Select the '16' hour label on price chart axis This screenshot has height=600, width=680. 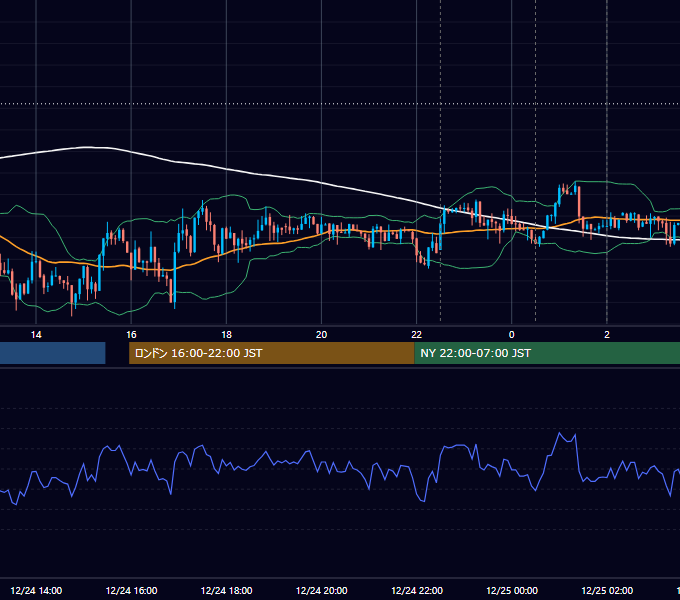(x=131, y=335)
